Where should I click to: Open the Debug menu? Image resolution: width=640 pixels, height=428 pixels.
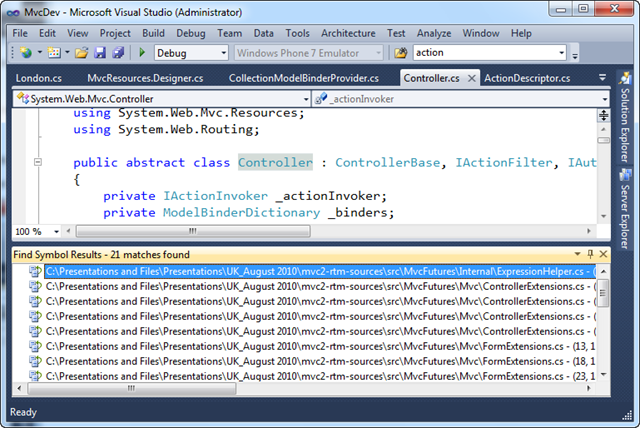[x=191, y=33]
